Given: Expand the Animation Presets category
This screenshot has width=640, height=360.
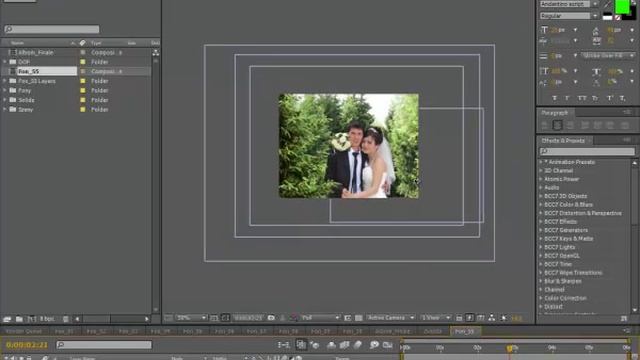Looking at the screenshot, I should (541, 162).
